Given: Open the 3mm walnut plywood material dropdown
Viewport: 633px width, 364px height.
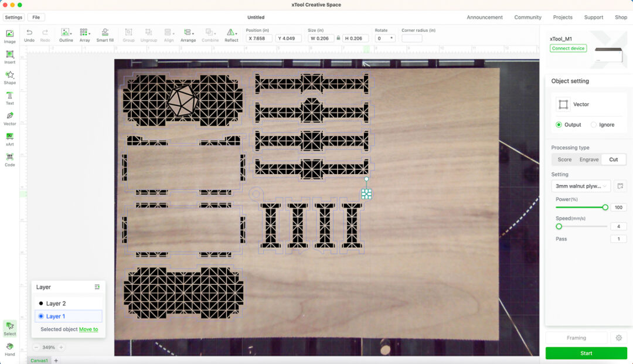Looking at the screenshot, I should (x=580, y=186).
